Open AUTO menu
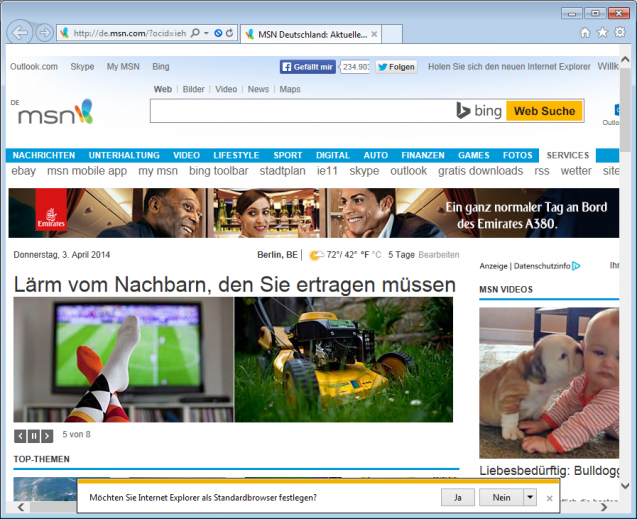Viewport: 637px width, 519px height. 376,155
